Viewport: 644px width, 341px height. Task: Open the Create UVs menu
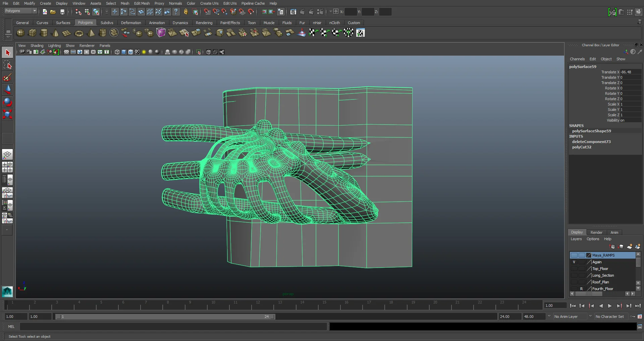(x=209, y=3)
